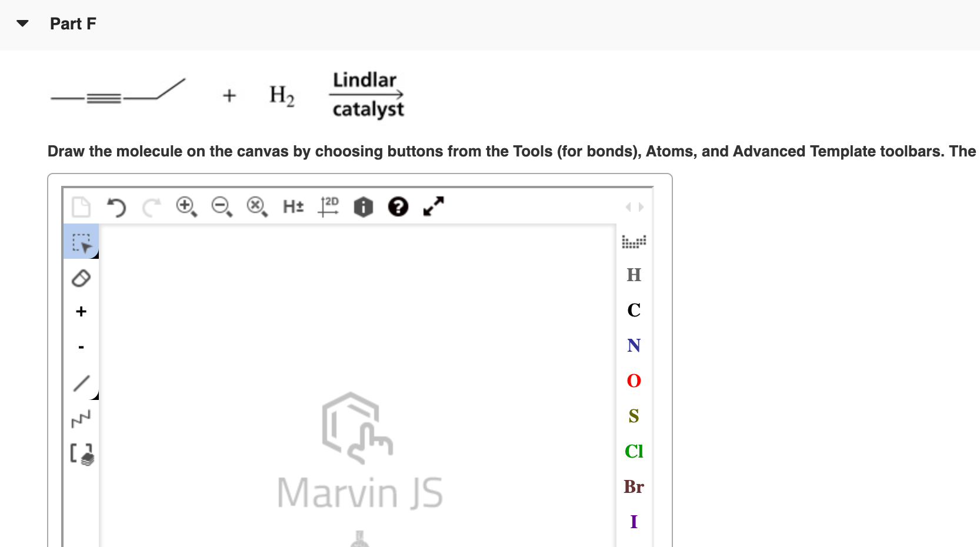
Task: Open the Marvin JS info dialog
Action: pyautogui.click(x=364, y=207)
